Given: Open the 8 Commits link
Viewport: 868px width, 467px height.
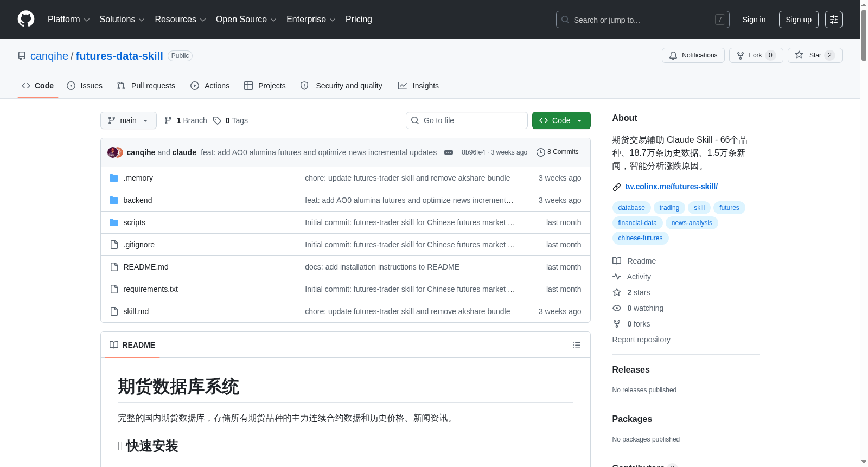Looking at the screenshot, I should (x=558, y=152).
